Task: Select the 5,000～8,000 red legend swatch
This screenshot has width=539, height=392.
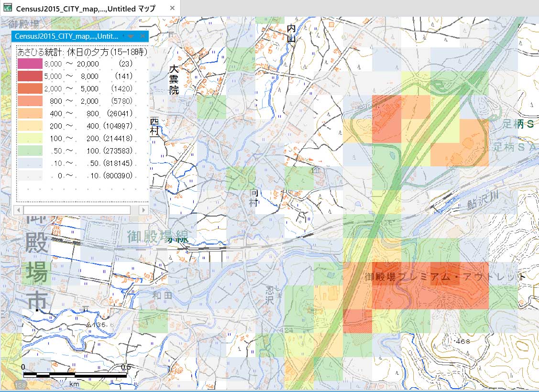Action: point(30,76)
